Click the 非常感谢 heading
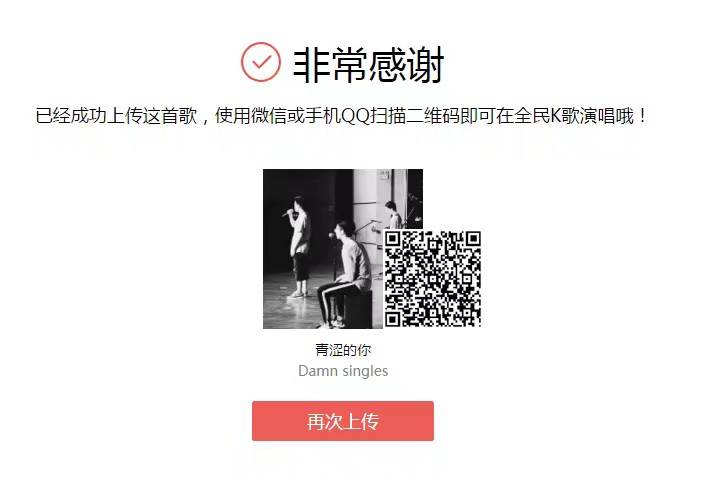This screenshot has width=712, height=498. click(x=368, y=65)
